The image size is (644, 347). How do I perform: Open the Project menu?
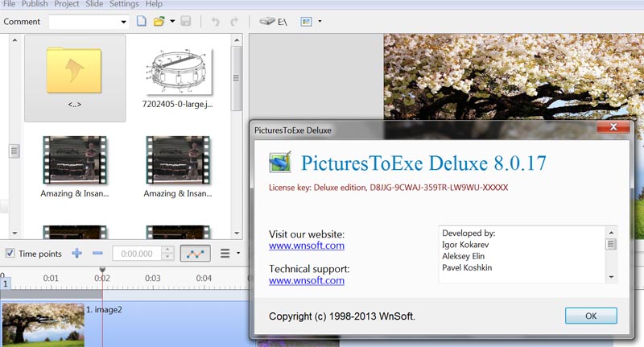(67, 4)
